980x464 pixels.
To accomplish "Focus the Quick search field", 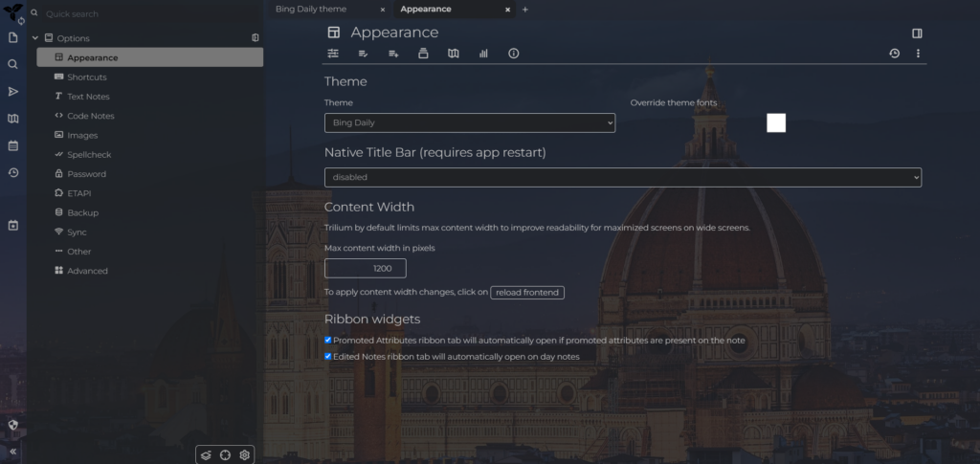I will point(150,13).
